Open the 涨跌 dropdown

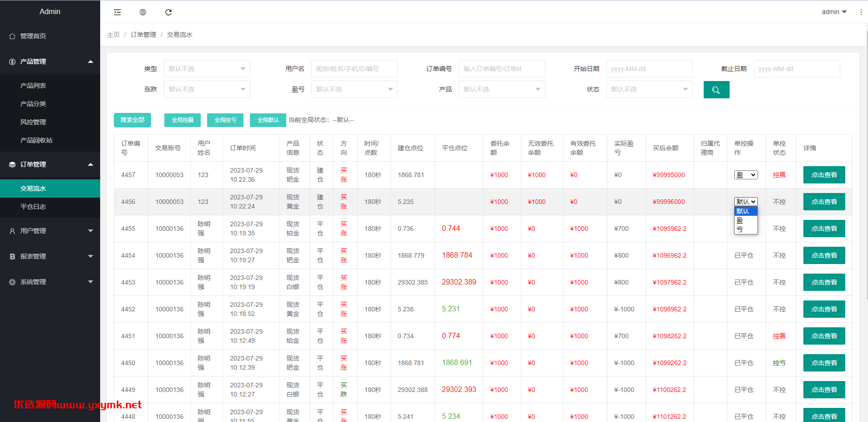coord(207,89)
